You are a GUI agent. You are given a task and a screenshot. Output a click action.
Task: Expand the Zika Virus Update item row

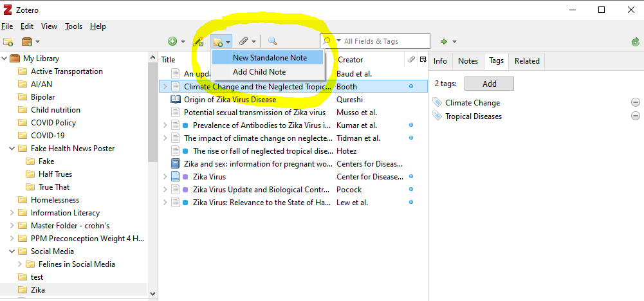[x=165, y=189]
